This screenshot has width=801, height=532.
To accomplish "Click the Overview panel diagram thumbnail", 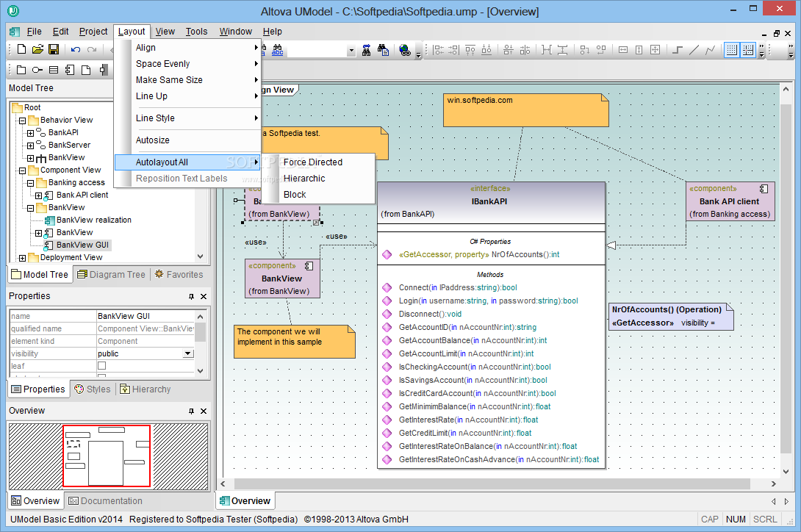I will point(108,456).
